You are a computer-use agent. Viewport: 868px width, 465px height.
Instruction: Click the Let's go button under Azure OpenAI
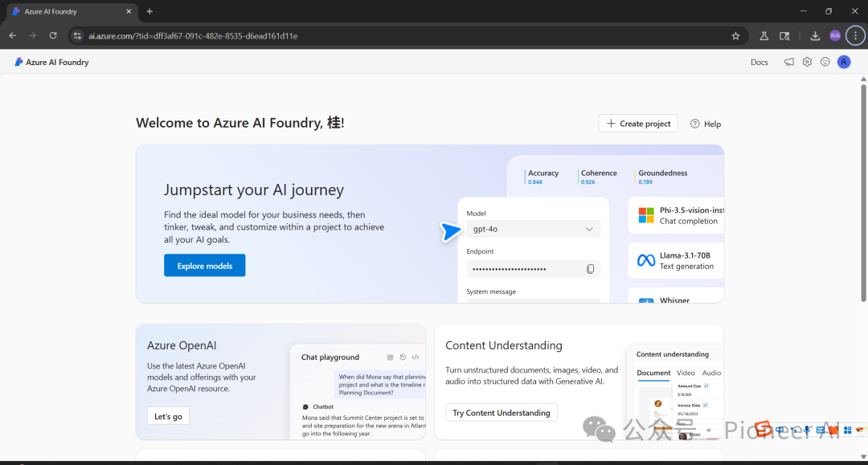[x=168, y=416]
